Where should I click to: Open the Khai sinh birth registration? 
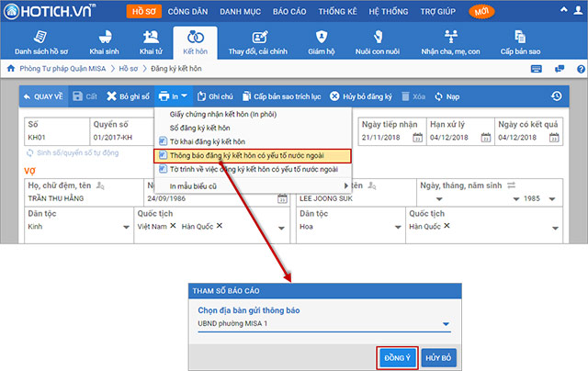pyautogui.click(x=104, y=43)
